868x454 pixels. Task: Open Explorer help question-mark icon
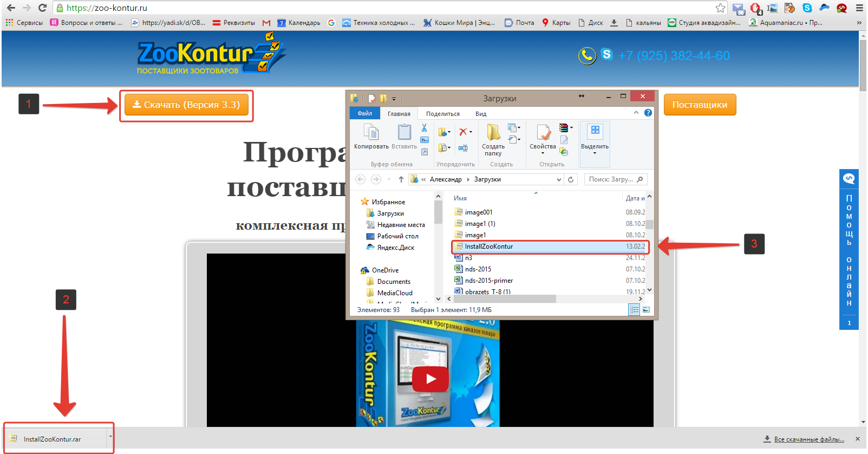648,113
